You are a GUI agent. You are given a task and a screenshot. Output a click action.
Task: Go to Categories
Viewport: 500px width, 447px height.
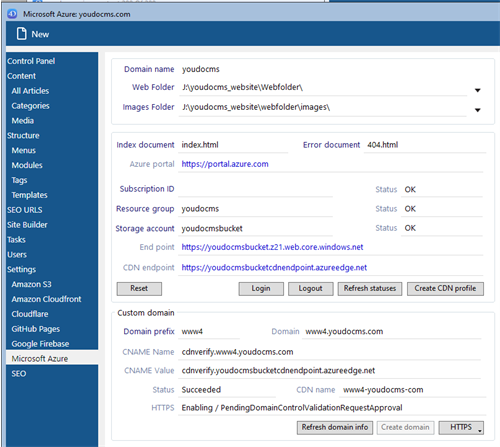(x=31, y=106)
